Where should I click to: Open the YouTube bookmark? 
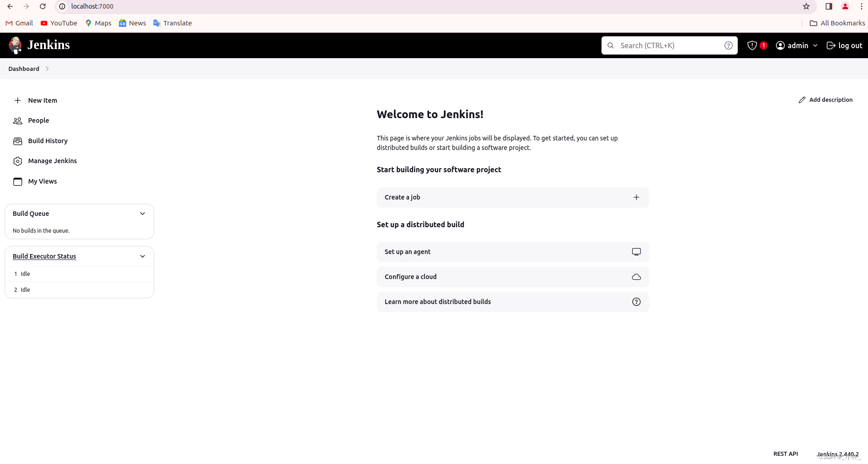(59, 23)
